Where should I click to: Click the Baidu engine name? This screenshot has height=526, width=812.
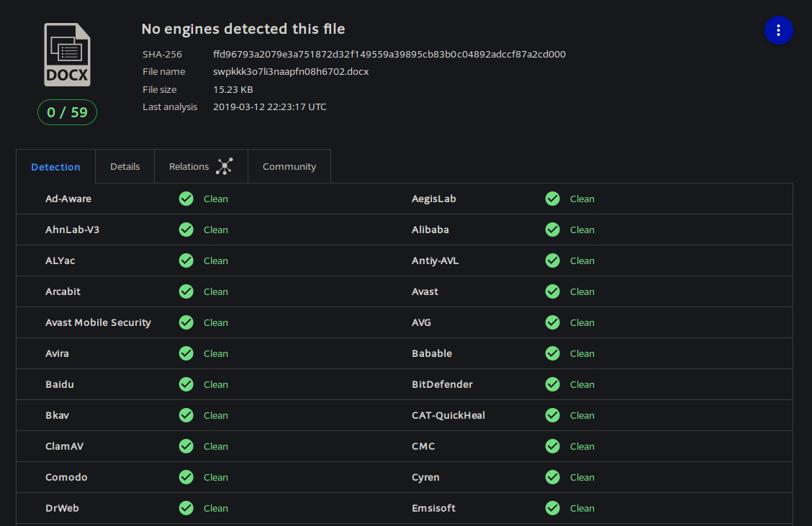60,385
